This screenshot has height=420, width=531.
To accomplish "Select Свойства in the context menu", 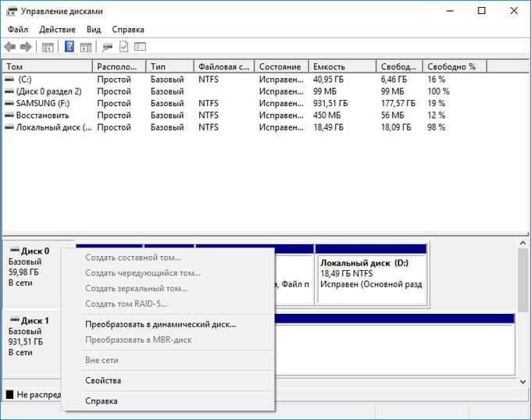I will click(103, 380).
